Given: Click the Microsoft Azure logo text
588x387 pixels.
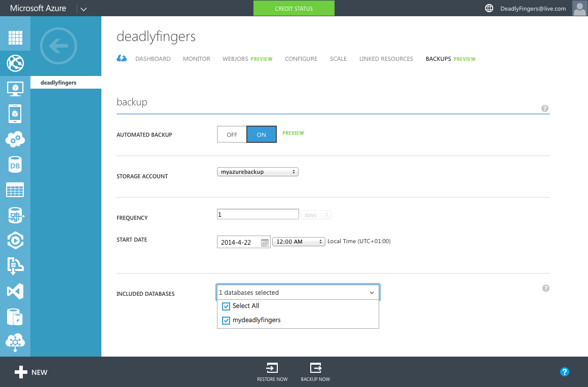Looking at the screenshot, I should 38,8.
